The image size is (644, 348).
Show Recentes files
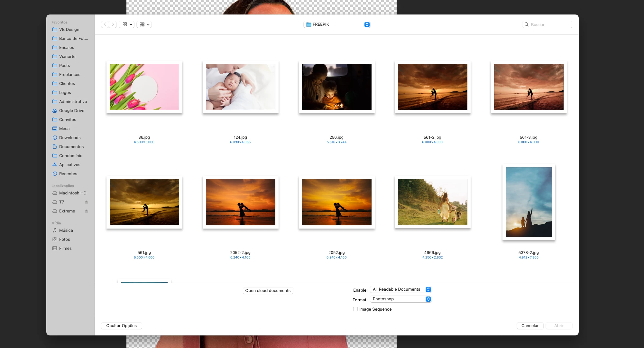point(68,174)
